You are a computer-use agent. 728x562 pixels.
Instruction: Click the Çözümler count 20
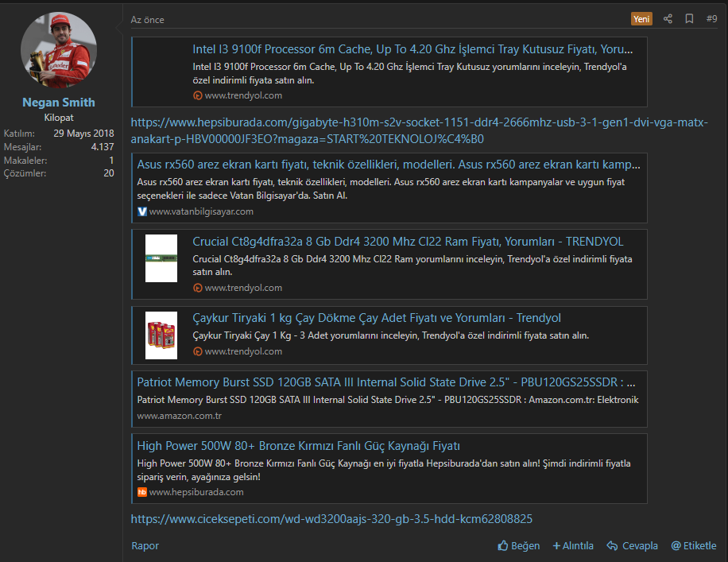pos(109,173)
